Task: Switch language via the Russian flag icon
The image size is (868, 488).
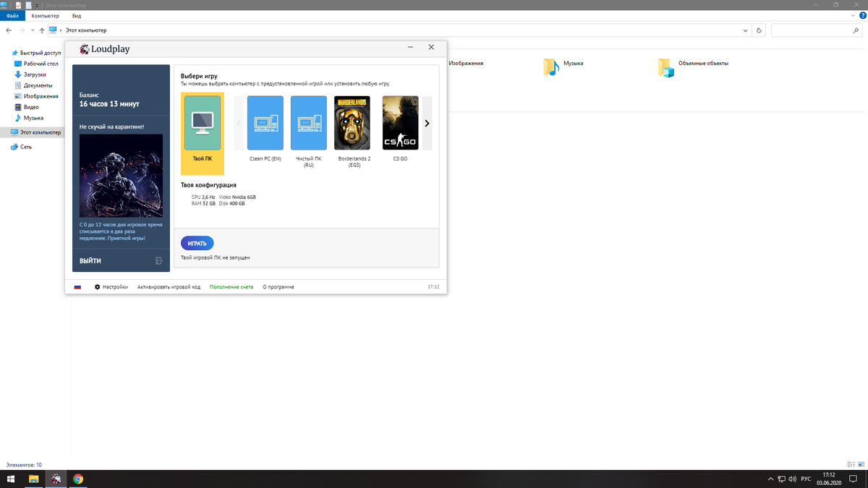Action: click(x=77, y=287)
